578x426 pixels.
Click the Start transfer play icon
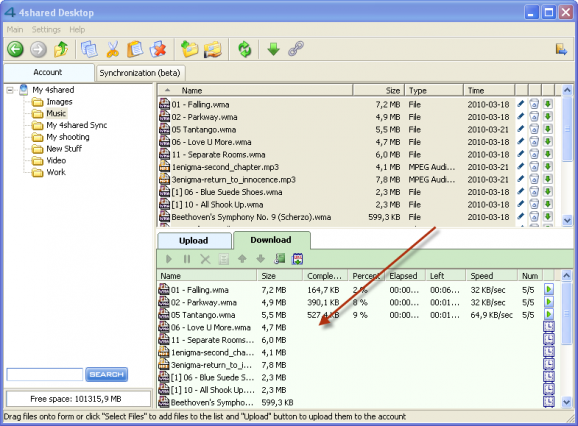169,259
